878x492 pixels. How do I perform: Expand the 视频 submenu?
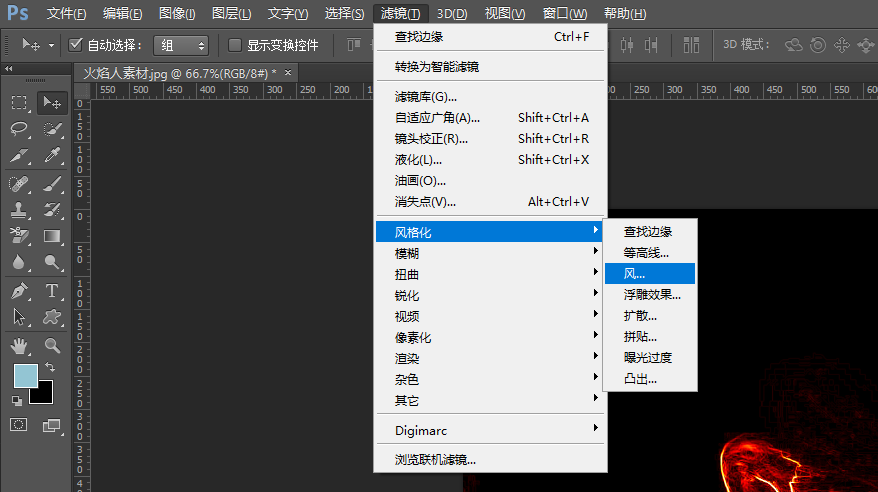tap(490, 316)
